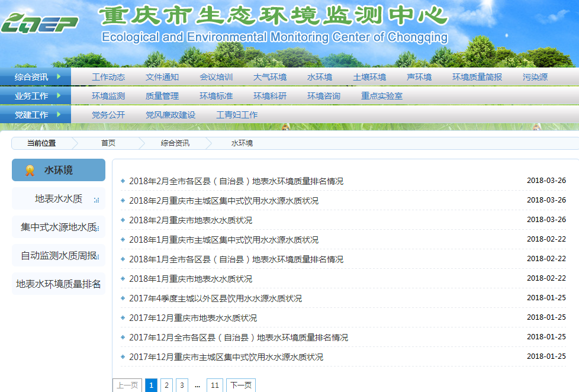Click the CQEP logo in header
Image resolution: width=579 pixels, height=392 pixels.
click(40, 23)
